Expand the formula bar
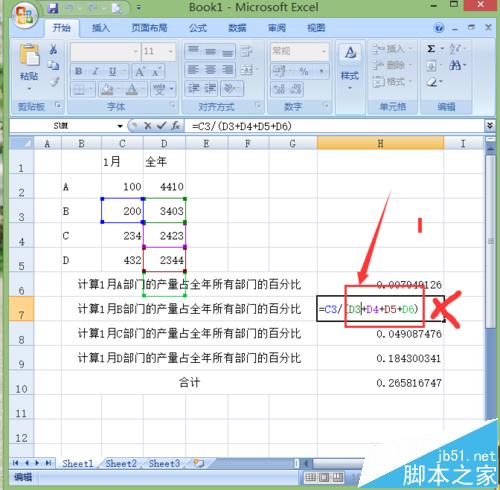Screen dimensions: 500x490 tap(490, 126)
